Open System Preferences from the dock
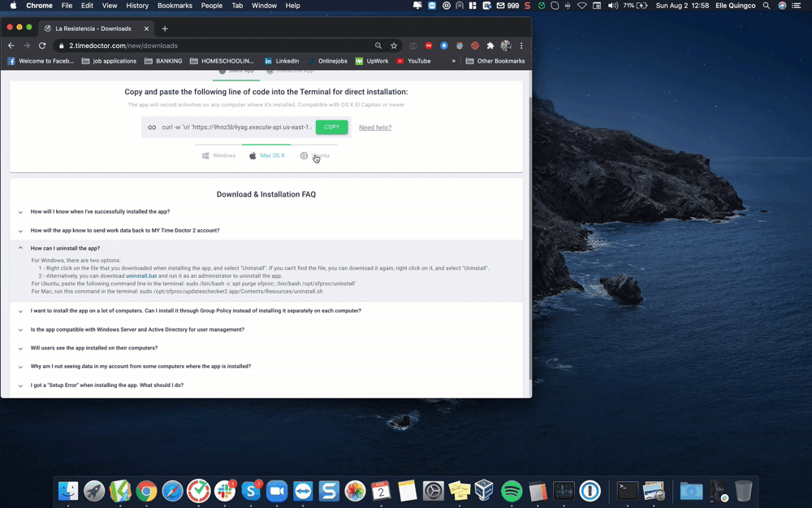 click(434, 490)
